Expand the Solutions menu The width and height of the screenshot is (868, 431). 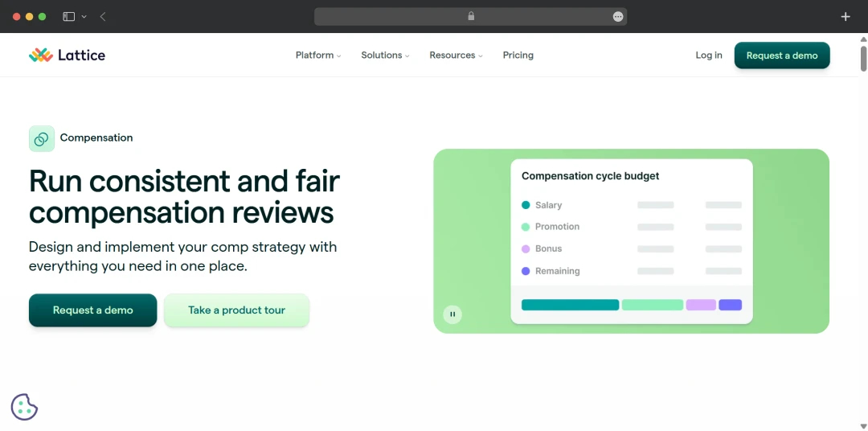coord(385,55)
